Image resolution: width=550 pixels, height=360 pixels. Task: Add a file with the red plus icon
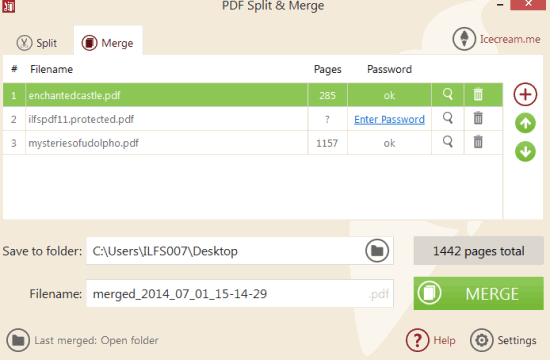coord(525,94)
